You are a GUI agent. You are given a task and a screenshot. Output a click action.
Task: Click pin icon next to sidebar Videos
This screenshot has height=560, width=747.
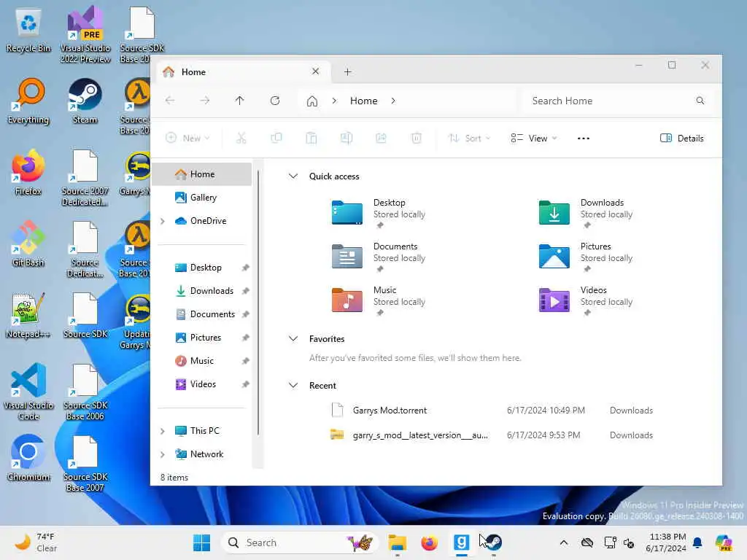point(245,384)
